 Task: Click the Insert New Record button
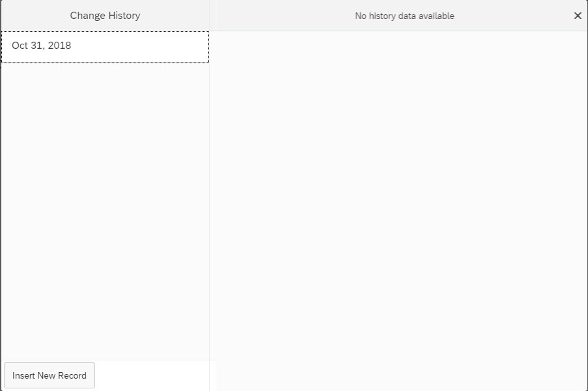(x=49, y=375)
